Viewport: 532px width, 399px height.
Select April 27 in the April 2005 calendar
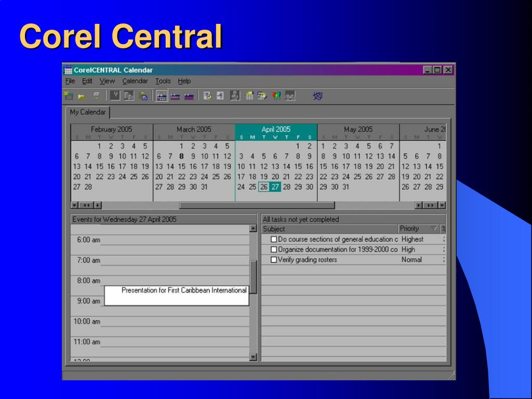(275, 187)
